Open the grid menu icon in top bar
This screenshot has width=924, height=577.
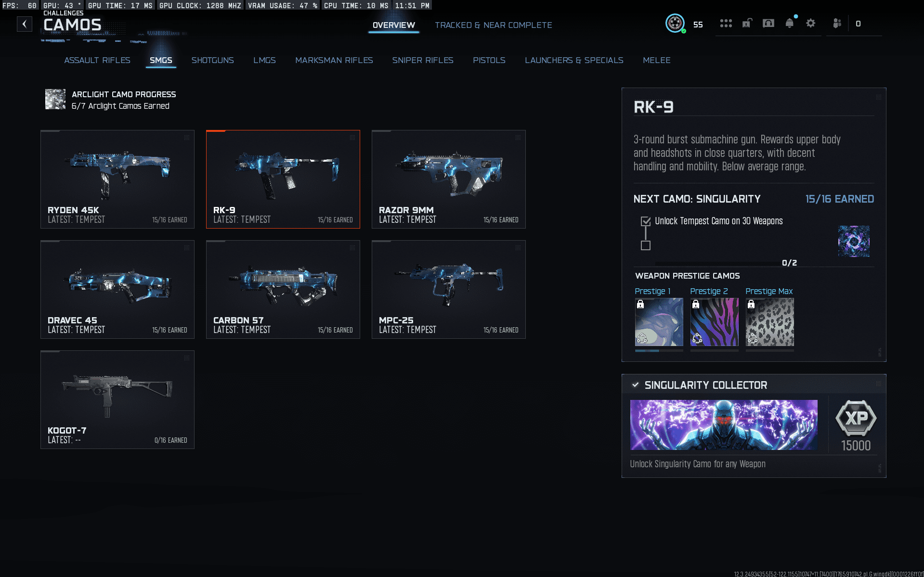coord(726,24)
